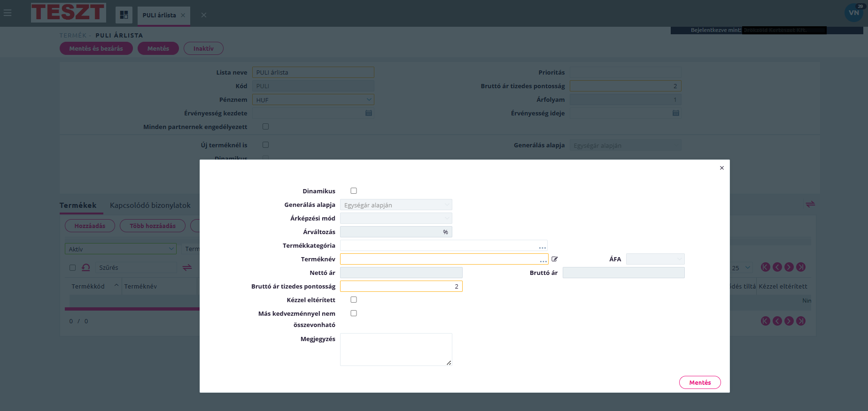Screen dimensions: 868x411
Task: Sort by Termékkód column arrow
Action: point(116,285)
